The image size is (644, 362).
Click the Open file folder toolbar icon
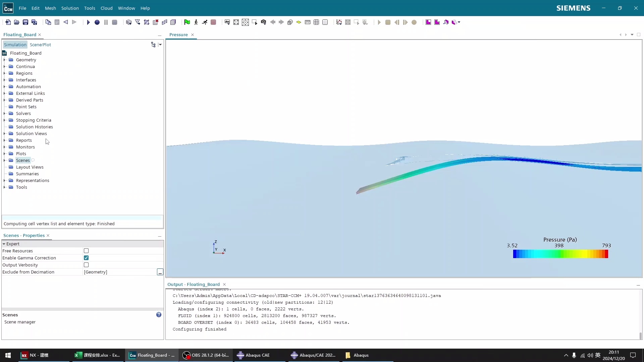pyautogui.click(x=16, y=22)
